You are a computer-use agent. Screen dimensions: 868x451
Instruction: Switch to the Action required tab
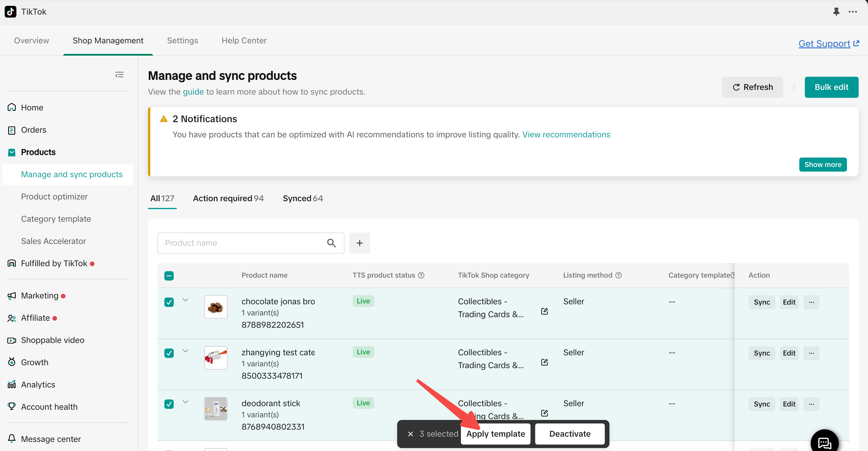[228, 198]
